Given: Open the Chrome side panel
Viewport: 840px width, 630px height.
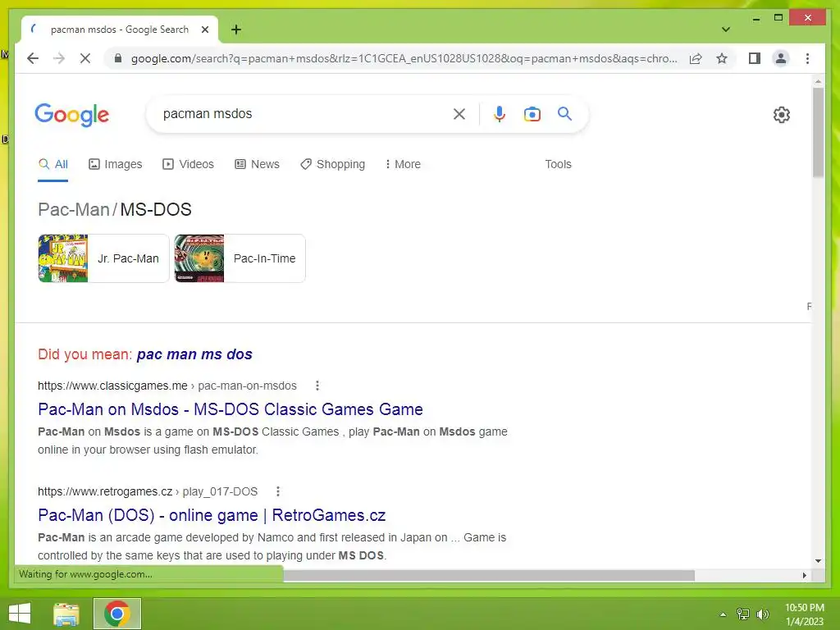Looking at the screenshot, I should click(755, 58).
